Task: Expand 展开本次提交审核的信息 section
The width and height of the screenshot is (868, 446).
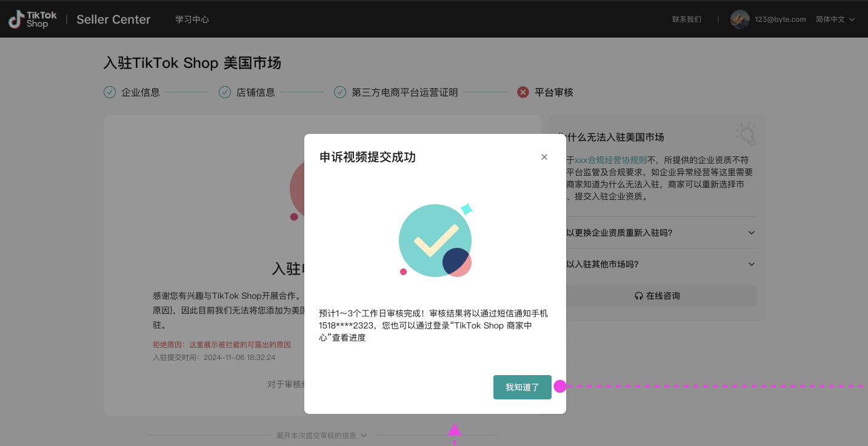Action: (x=321, y=435)
